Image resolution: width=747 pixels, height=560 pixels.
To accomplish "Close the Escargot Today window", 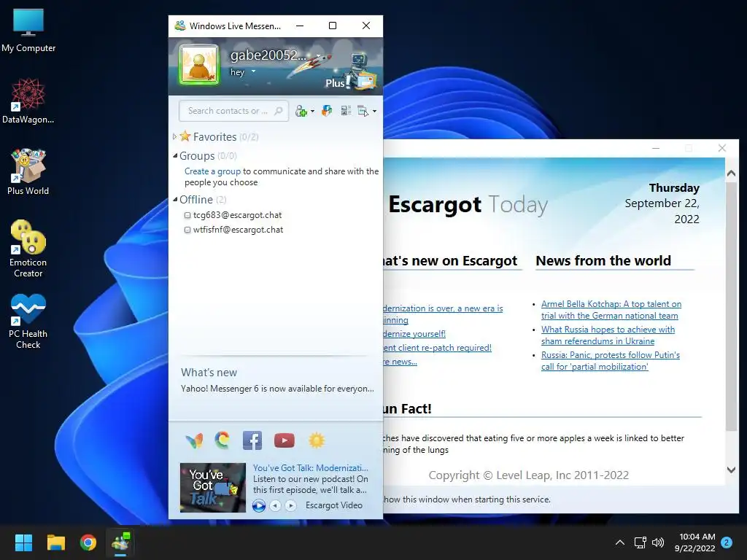I will point(722,148).
